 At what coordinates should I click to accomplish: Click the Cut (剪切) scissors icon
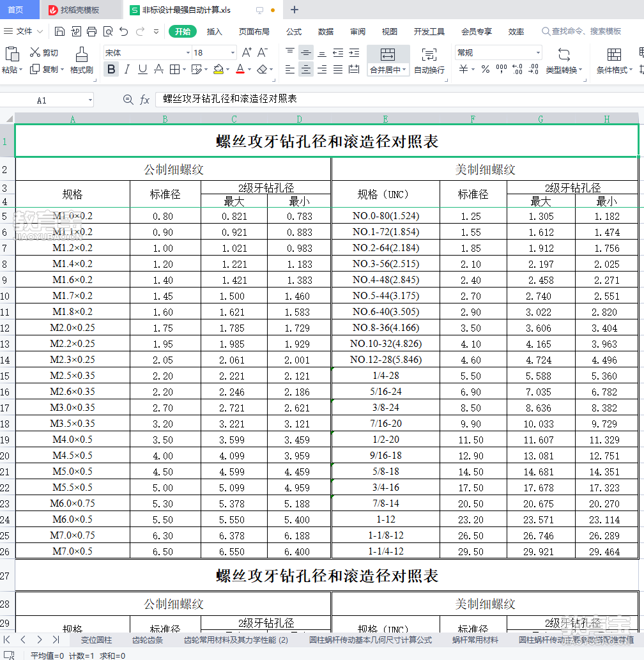point(35,52)
